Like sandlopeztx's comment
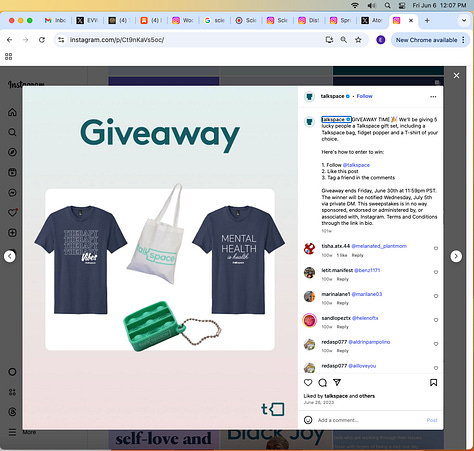The width and height of the screenshot is (474, 451). 436,320
